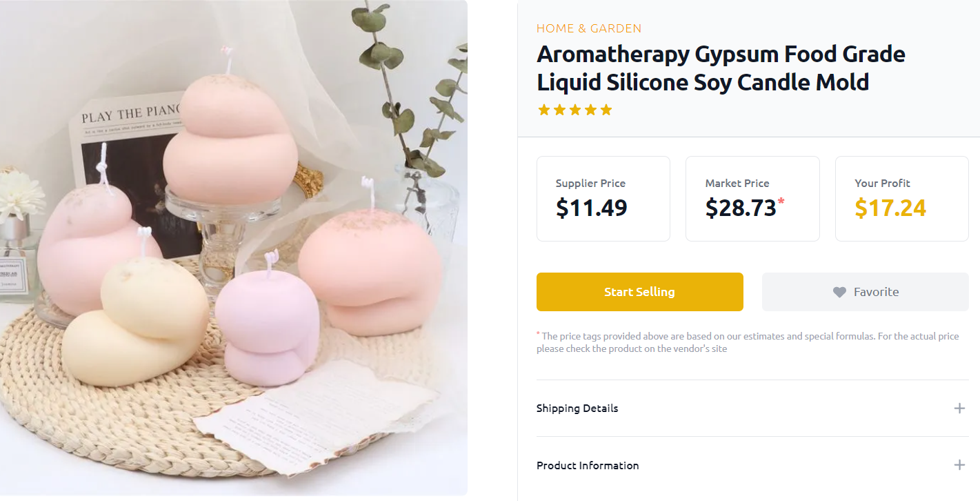Image resolution: width=980 pixels, height=501 pixels.
Task: Click the fifth rating star
Action: pyautogui.click(x=606, y=109)
